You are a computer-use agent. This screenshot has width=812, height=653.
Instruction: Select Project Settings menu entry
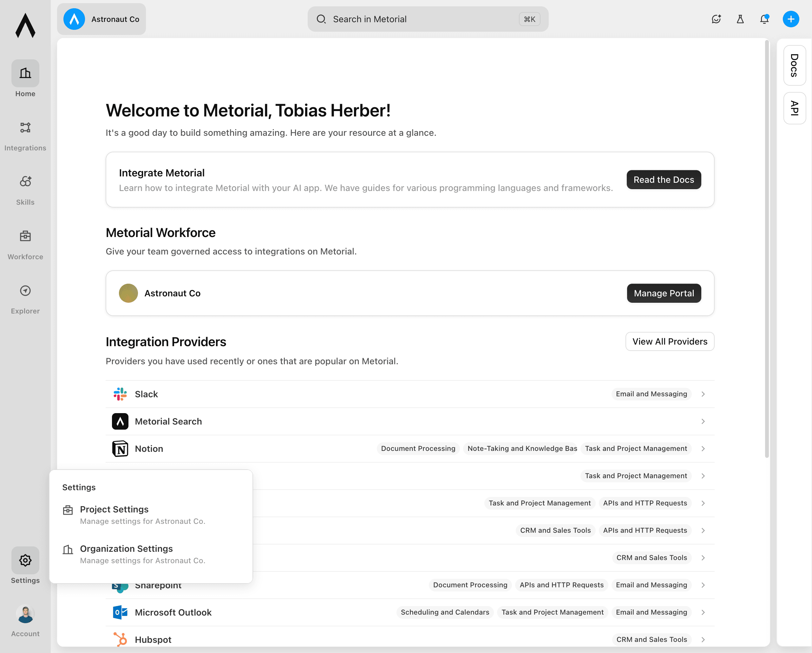click(x=151, y=515)
